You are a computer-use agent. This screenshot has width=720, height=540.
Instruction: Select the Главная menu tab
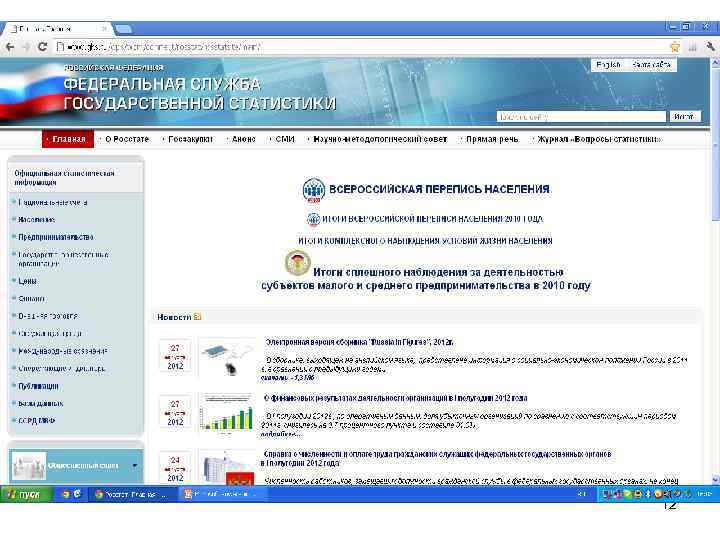pyautogui.click(x=68, y=139)
